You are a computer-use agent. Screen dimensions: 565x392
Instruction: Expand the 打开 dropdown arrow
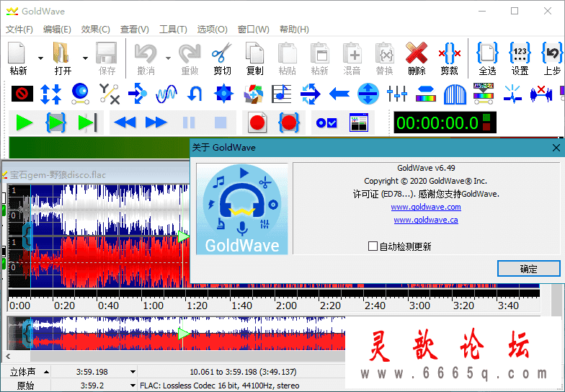click(85, 58)
